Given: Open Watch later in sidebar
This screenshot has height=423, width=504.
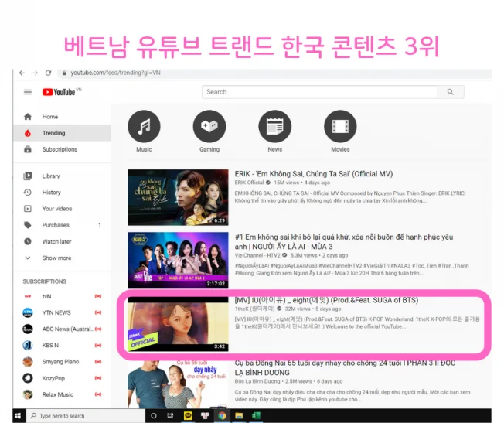Looking at the screenshot, I should [x=63, y=241].
